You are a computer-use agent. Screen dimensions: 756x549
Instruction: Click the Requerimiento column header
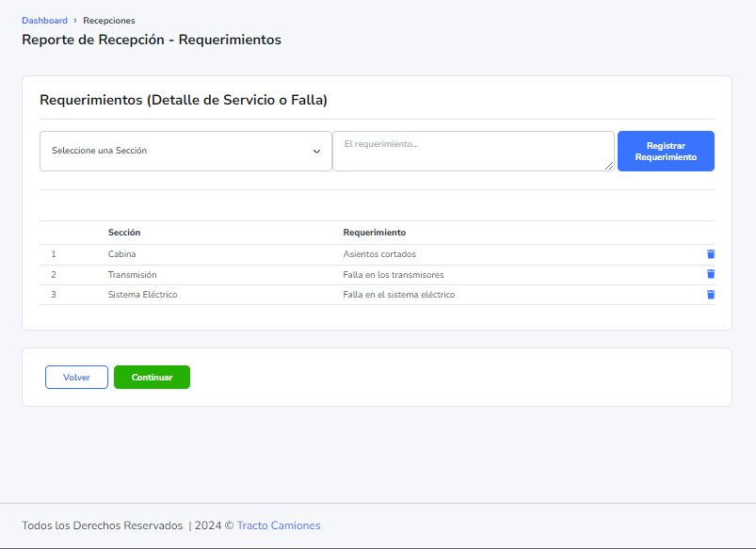tap(375, 233)
